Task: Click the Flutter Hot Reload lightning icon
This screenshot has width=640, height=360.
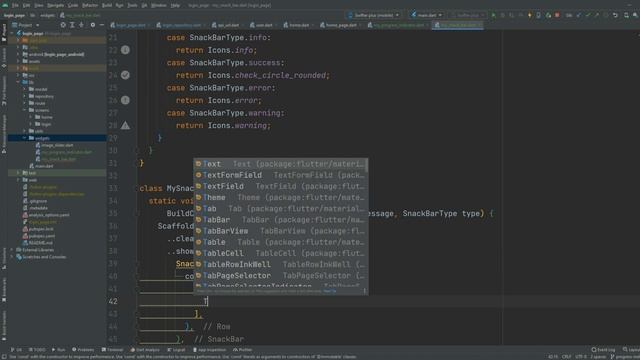Action: 530,15
